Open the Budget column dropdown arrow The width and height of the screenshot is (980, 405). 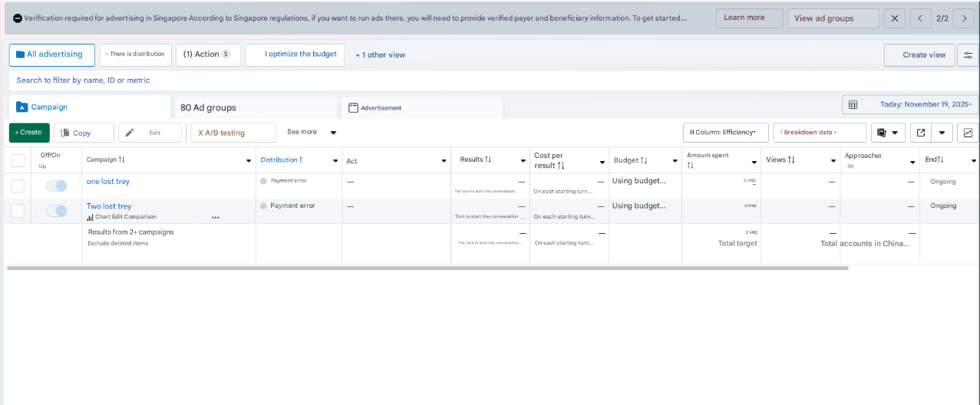(x=675, y=161)
